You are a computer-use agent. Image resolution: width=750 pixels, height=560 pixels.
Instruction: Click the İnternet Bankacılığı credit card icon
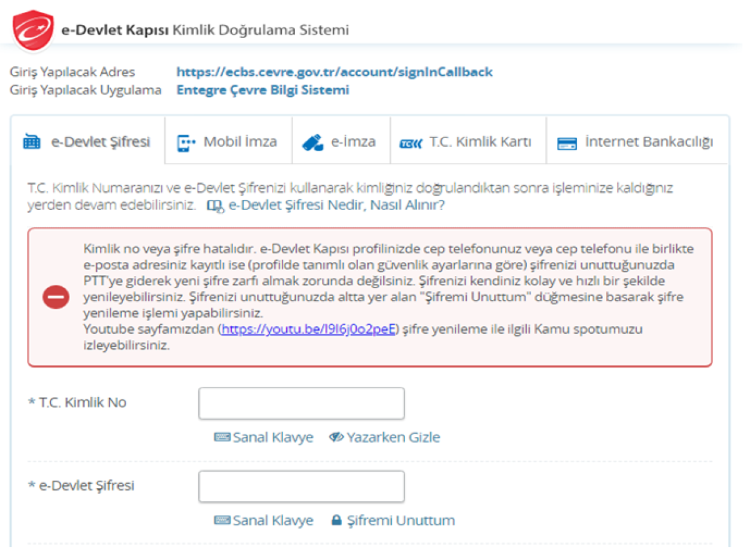567,143
